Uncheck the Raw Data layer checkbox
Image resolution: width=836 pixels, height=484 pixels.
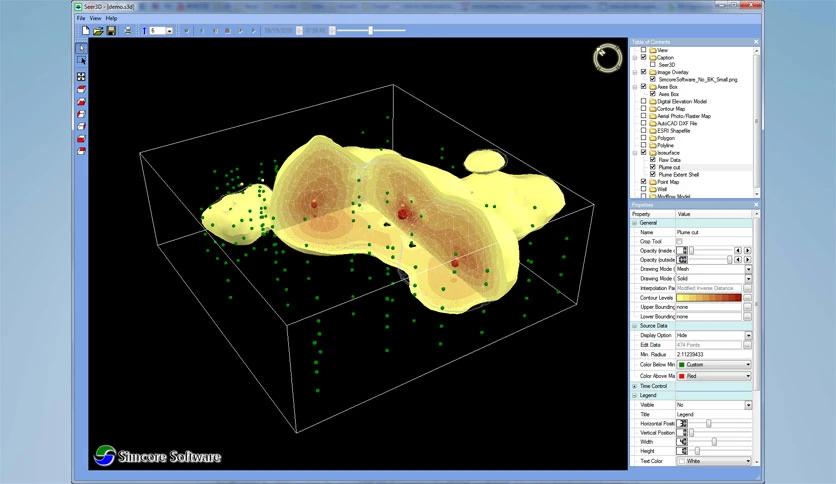click(653, 159)
